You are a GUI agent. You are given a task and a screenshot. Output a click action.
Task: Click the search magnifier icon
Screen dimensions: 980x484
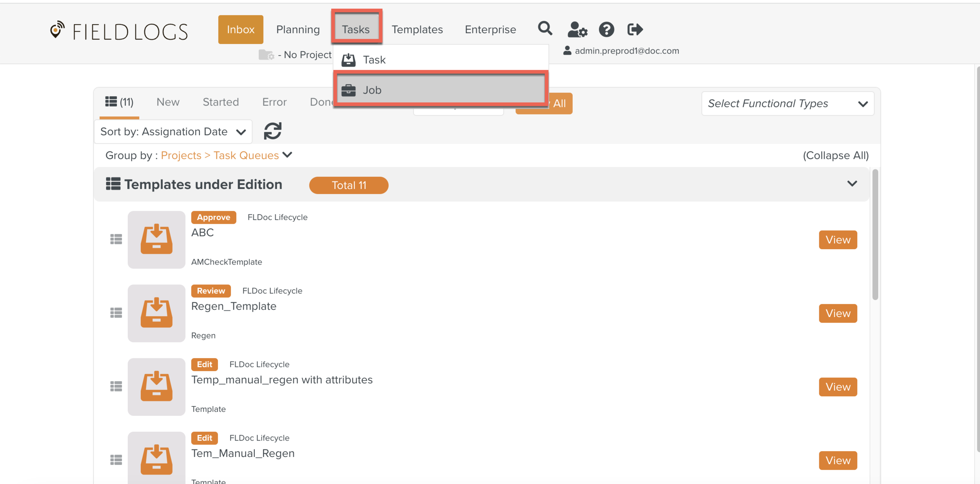point(544,29)
